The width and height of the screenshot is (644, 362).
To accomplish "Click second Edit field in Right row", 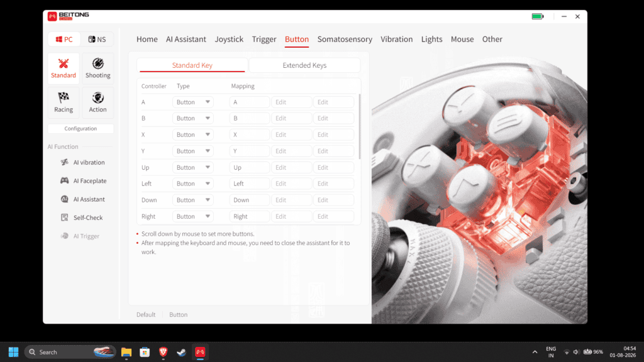I will tap(333, 216).
